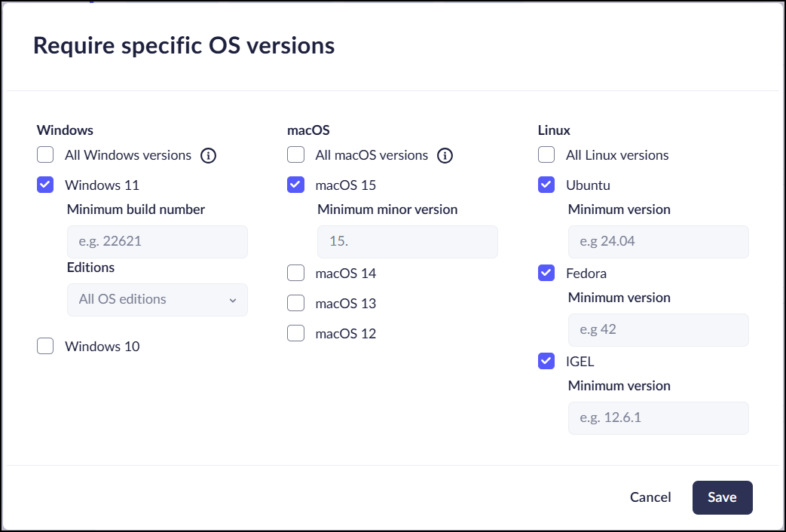Screen dimensions: 786x532
Task: Uncheck the Ubuntu checkbox
Action: (x=546, y=185)
